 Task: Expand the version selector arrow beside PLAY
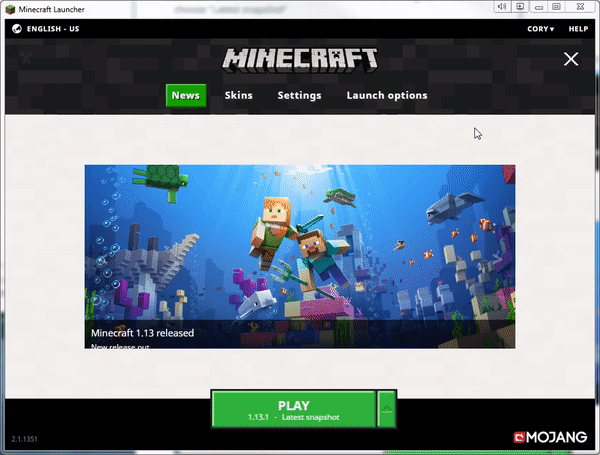tap(386, 409)
